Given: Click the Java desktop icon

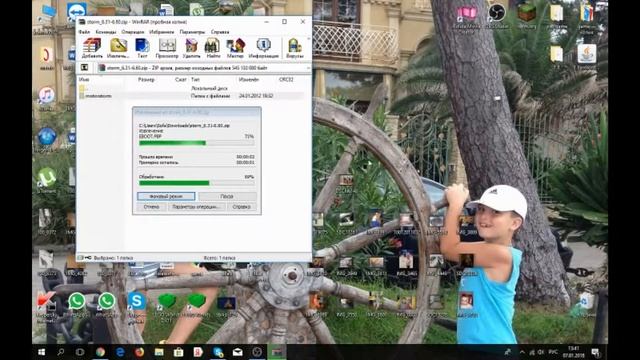Looking at the screenshot, I should pos(587,56).
